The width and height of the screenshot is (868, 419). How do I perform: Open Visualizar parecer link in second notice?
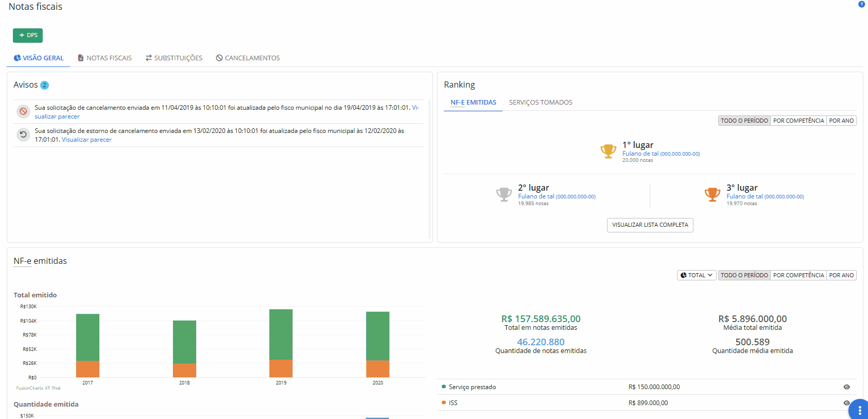click(86, 140)
